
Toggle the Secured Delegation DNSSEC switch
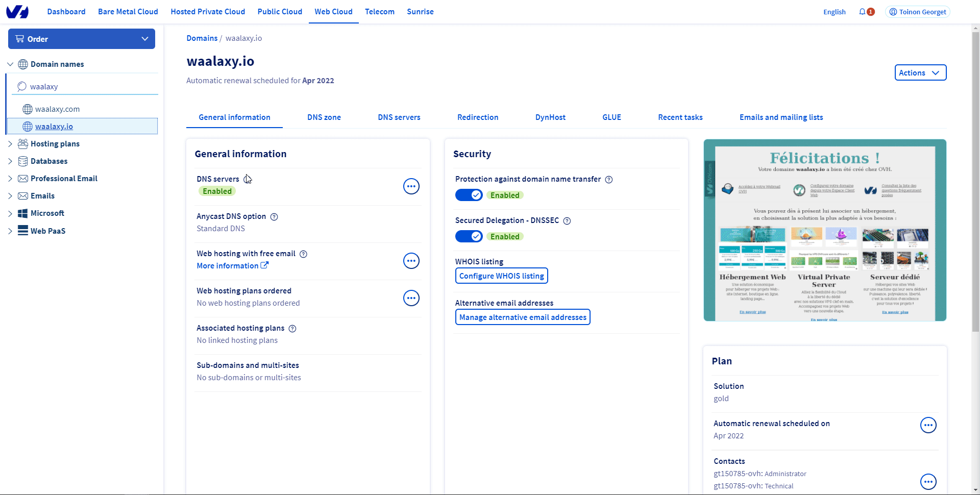click(x=469, y=236)
